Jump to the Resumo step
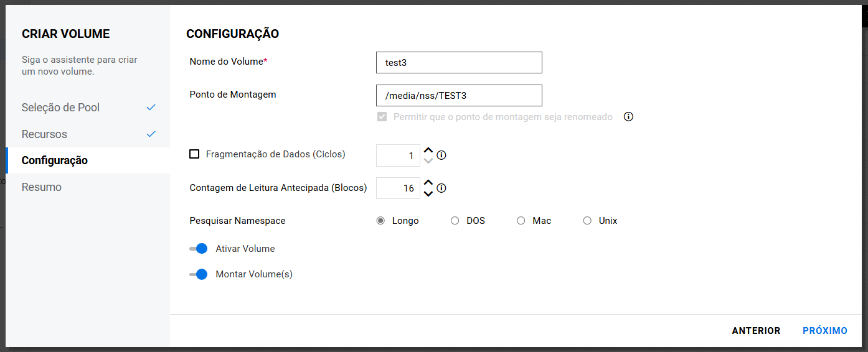The width and height of the screenshot is (868, 352). (x=42, y=187)
